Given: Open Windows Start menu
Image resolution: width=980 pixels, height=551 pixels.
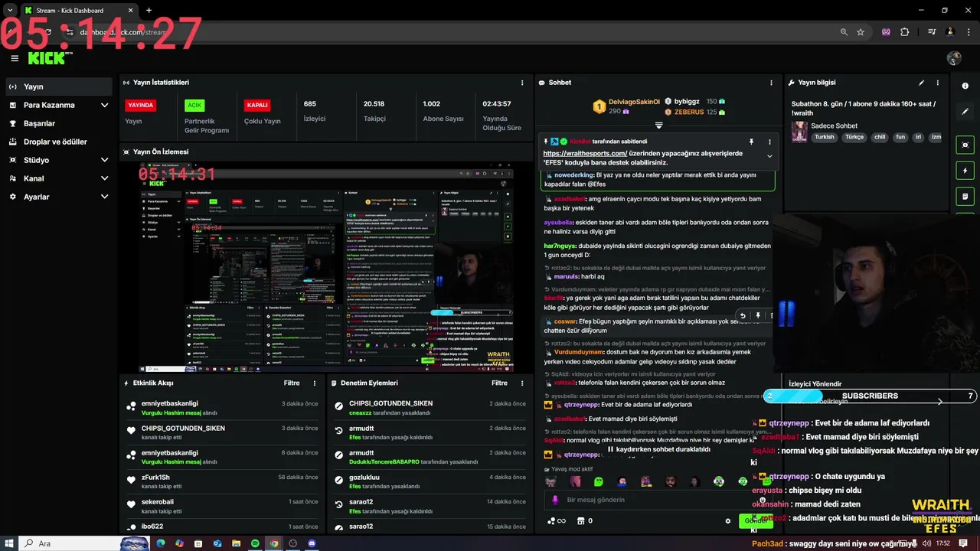Looking at the screenshot, I should pyautogui.click(x=8, y=543).
